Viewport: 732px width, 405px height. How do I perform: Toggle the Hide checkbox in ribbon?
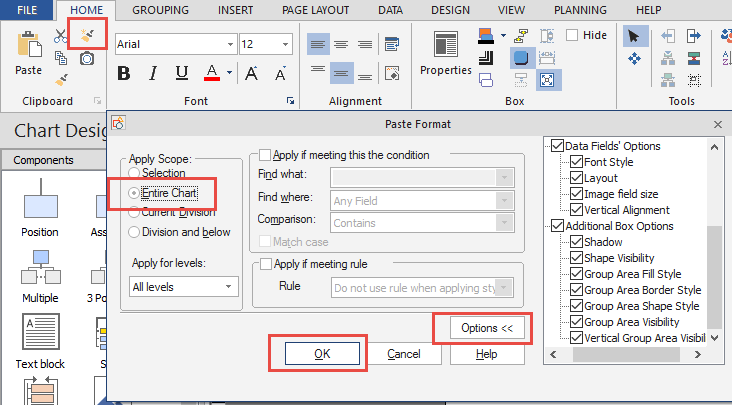[572, 35]
